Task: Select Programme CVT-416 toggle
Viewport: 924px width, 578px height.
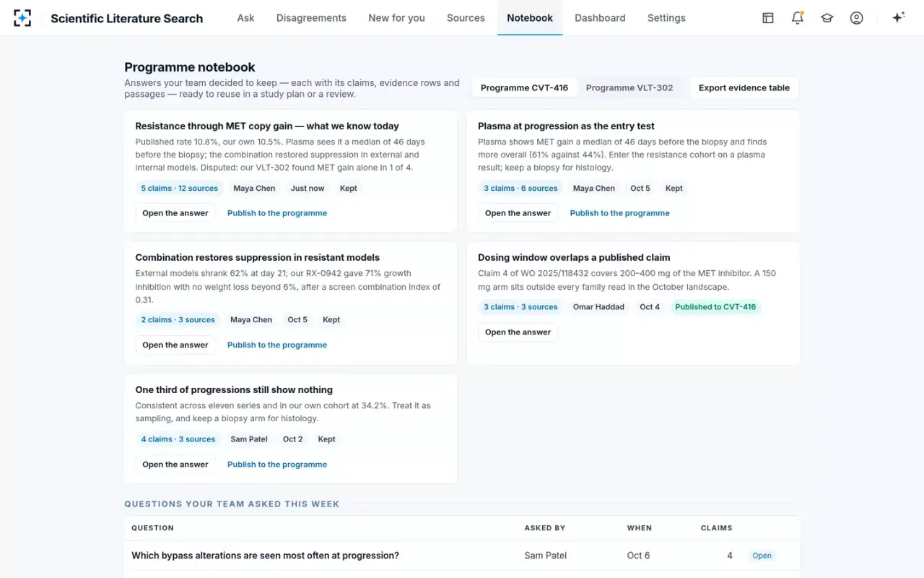Action: click(x=524, y=87)
